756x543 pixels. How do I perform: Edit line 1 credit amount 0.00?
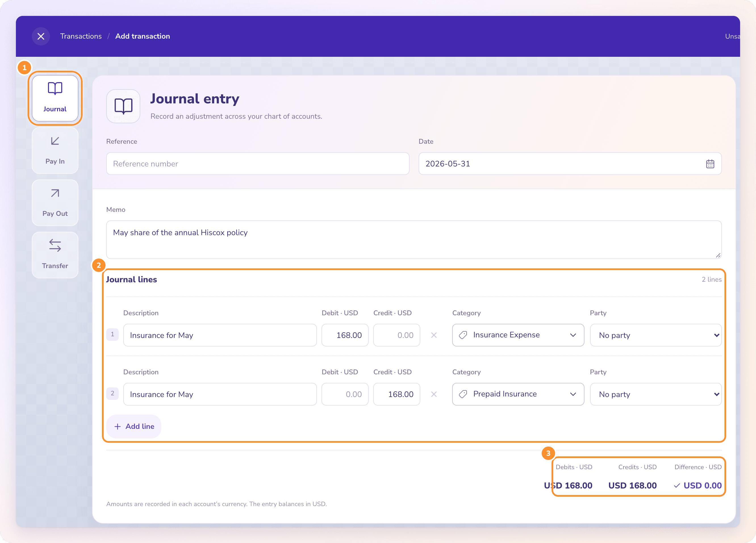pyautogui.click(x=396, y=335)
